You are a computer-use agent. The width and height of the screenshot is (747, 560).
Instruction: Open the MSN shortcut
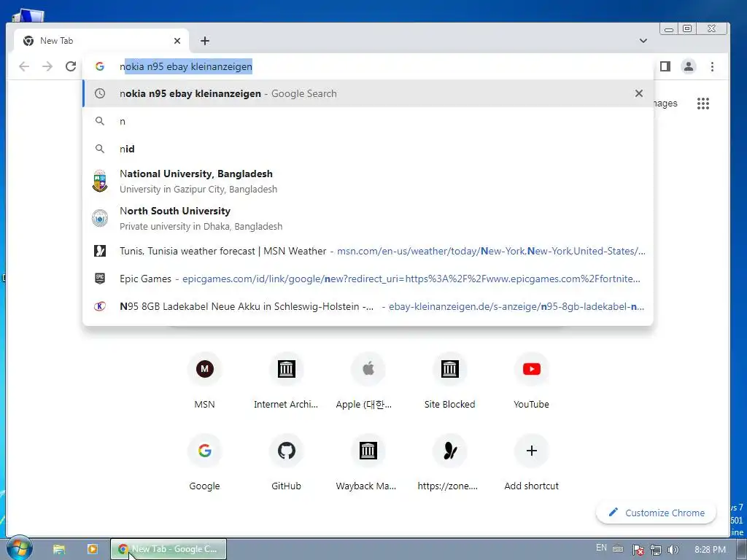(204, 381)
